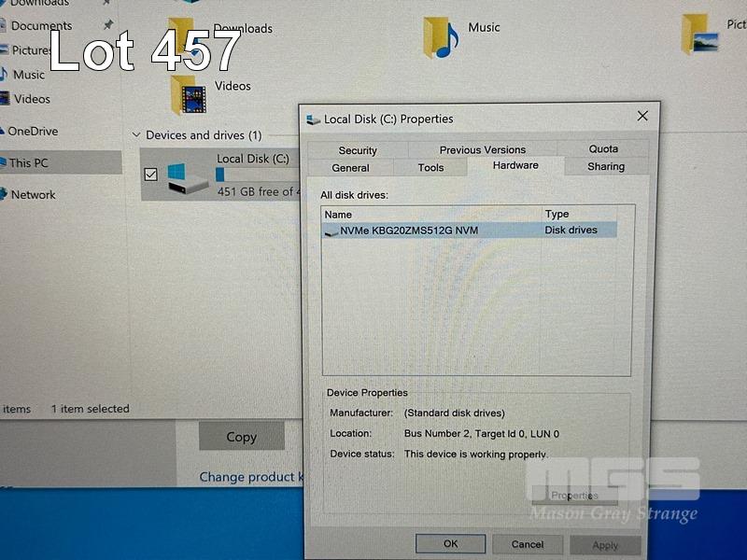Toggle the Local Disk (C:) checkbox
Screen dimensions: 747x560
tap(150, 175)
